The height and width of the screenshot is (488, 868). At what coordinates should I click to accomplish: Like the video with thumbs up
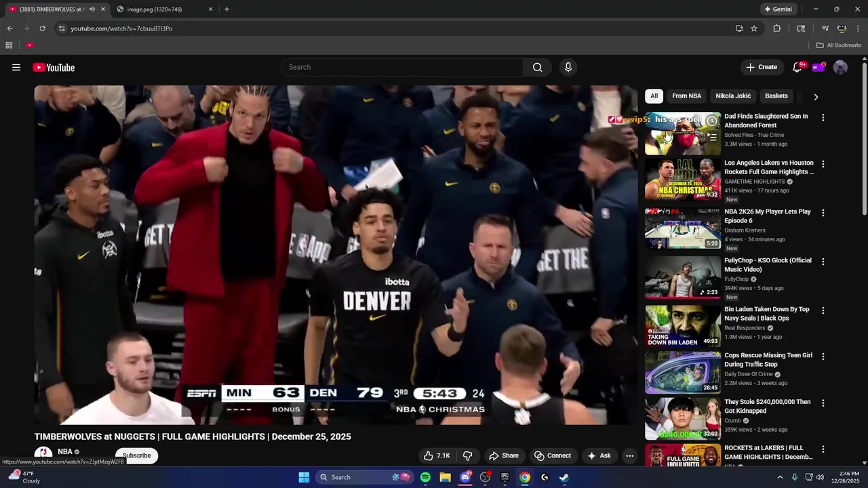pyautogui.click(x=437, y=455)
